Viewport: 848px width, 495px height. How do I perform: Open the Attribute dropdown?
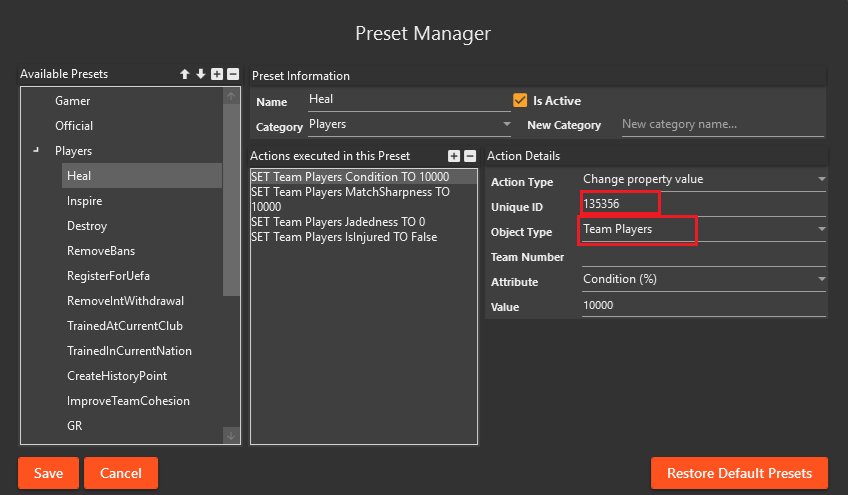coord(821,280)
